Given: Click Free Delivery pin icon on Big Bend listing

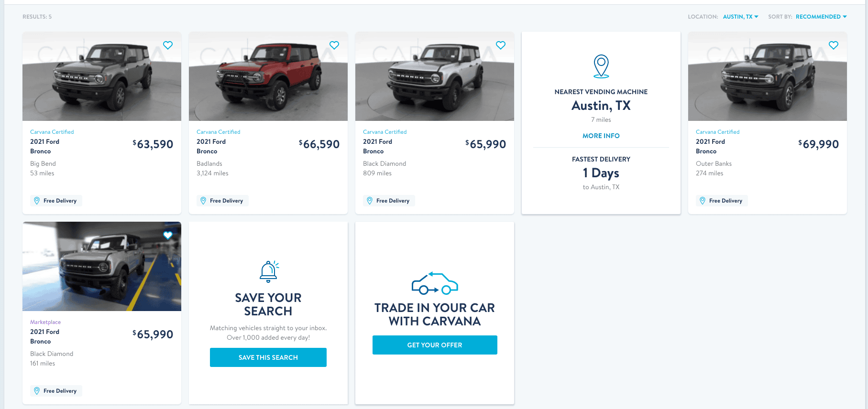Looking at the screenshot, I should [x=37, y=200].
